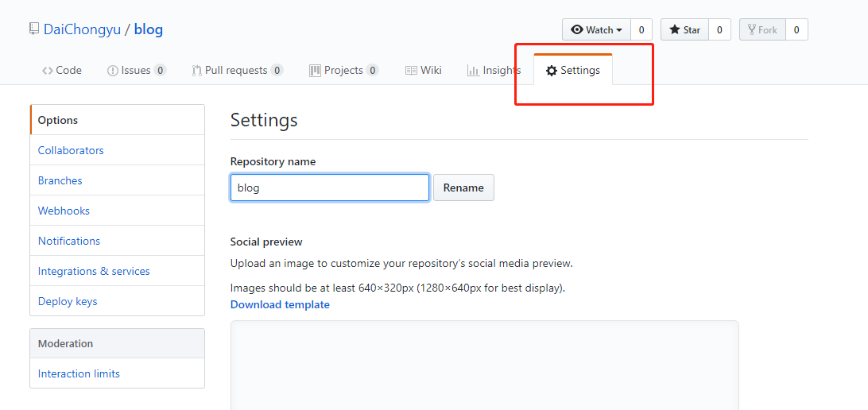
Task: Open the Watch dropdown menu
Action: 596,30
